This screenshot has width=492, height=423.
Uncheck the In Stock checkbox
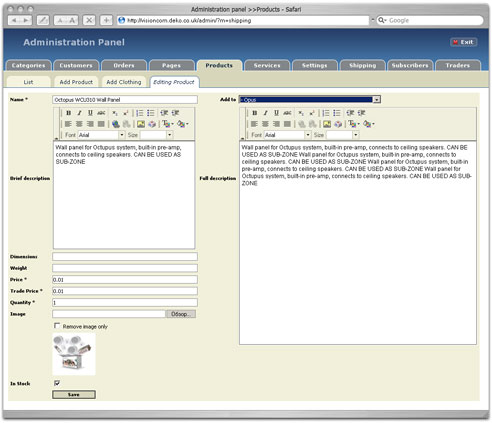coord(57,383)
